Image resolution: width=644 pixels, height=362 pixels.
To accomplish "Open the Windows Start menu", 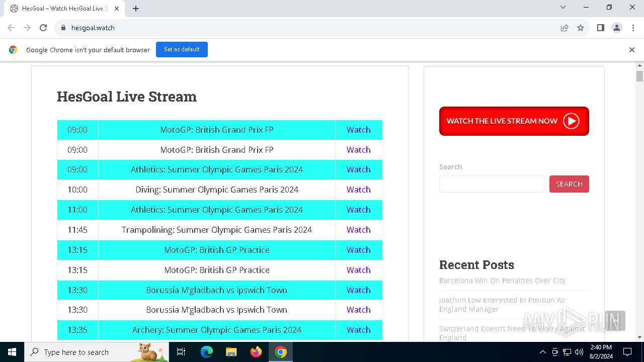I will [12, 352].
